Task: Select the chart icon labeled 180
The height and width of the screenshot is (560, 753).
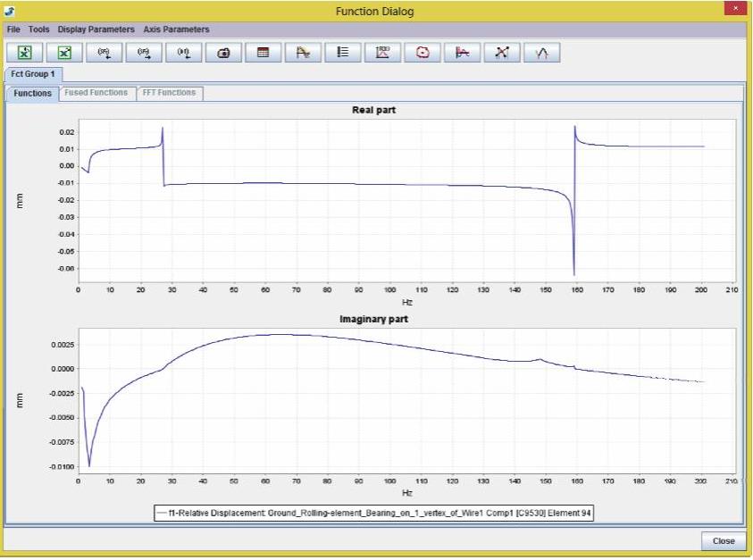Action: tap(382, 53)
